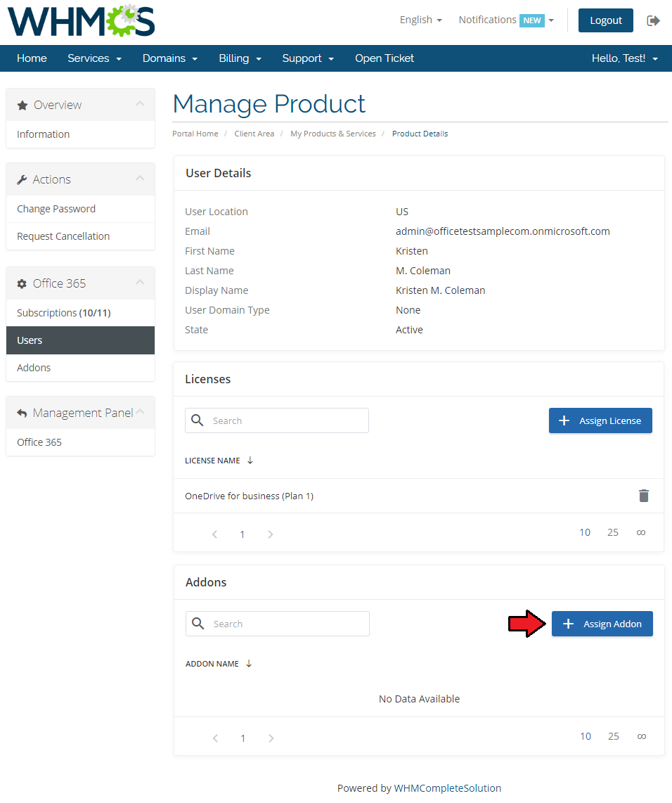
Task: Click the gear icon beside Office 365
Action: (x=22, y=283)
